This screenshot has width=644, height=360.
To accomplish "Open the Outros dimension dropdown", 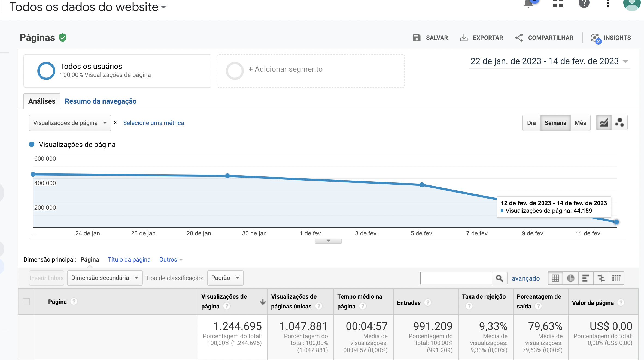I will (171, 259).
